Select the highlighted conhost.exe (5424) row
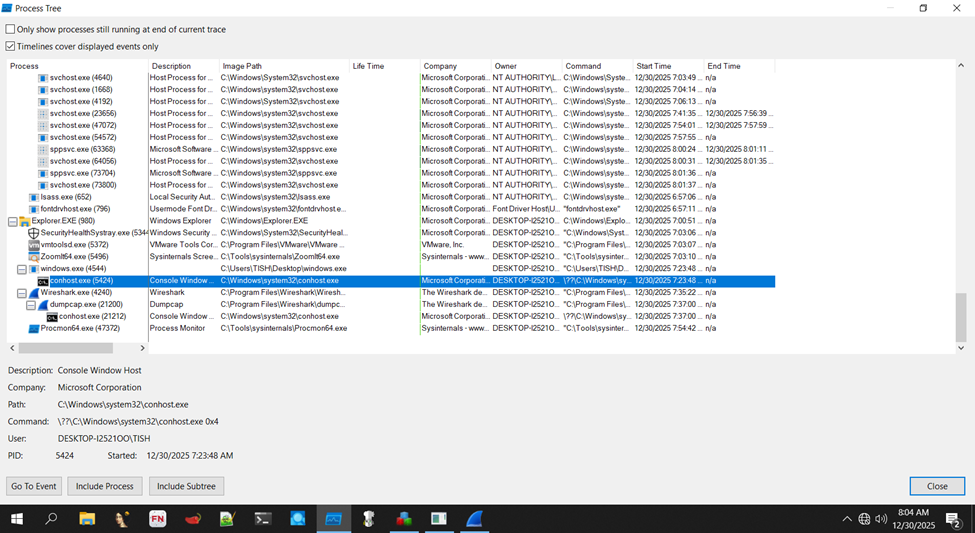 tap(391, 281)
